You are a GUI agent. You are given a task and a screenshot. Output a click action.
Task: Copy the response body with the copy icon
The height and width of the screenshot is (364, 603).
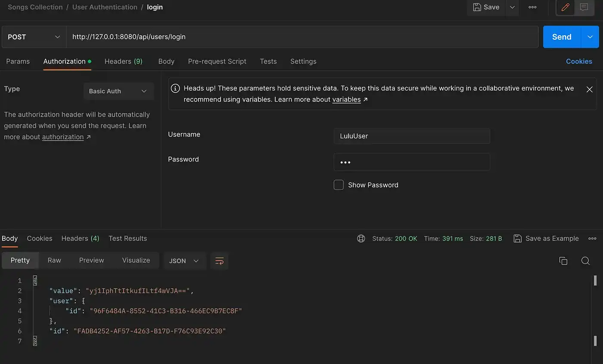point(563,261)
